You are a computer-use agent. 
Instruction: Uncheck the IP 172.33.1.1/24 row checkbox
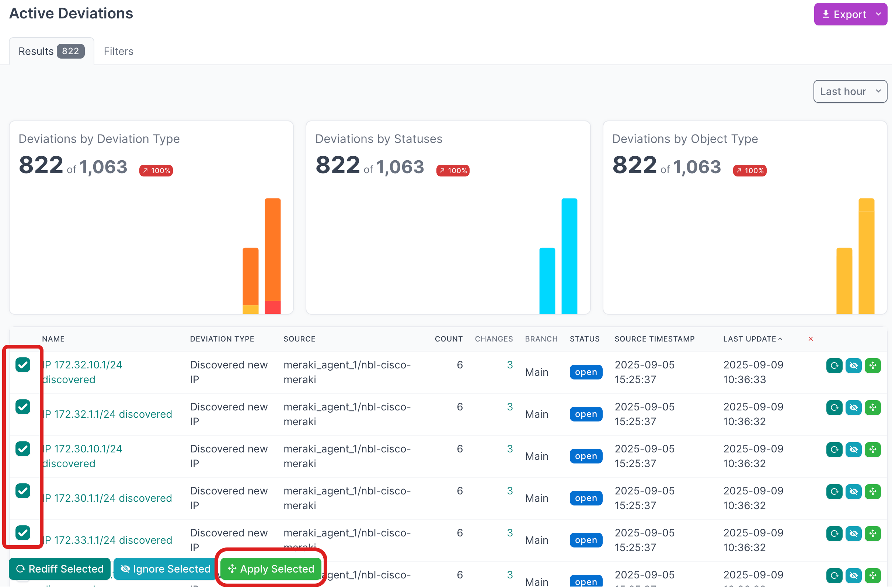click(x=23, y=532)
